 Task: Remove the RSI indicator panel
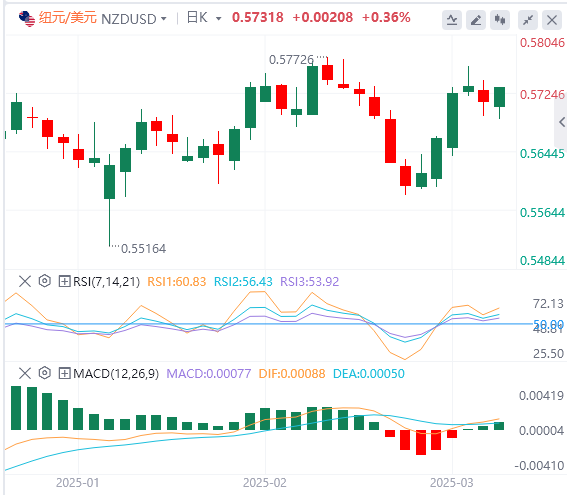coord(25,281)
